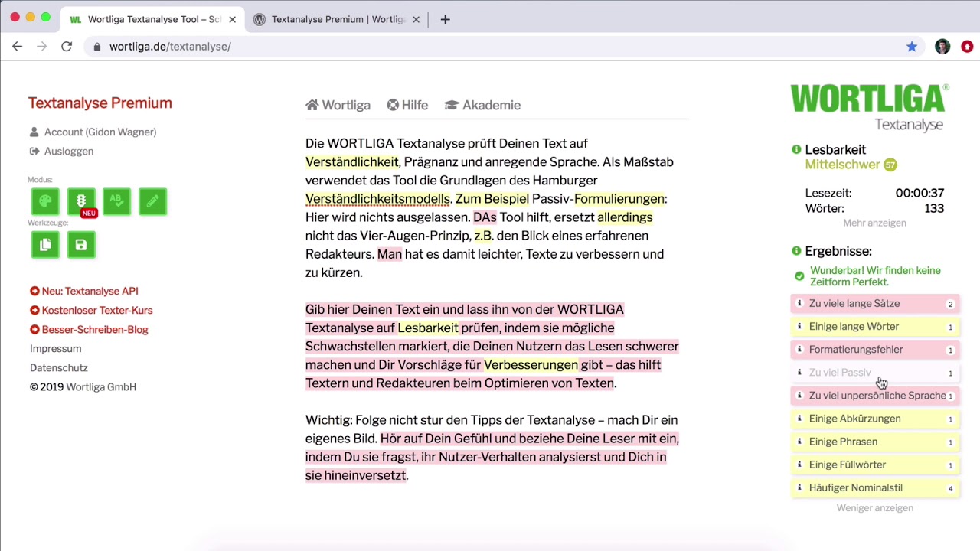
Task: Open the Chrome profile avatar
Action: [x=942, y=47]
